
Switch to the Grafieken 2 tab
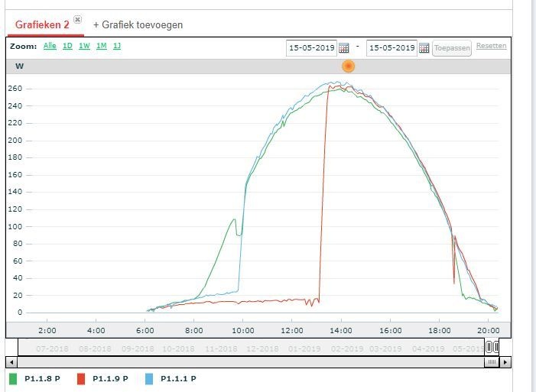coord(42,24)
